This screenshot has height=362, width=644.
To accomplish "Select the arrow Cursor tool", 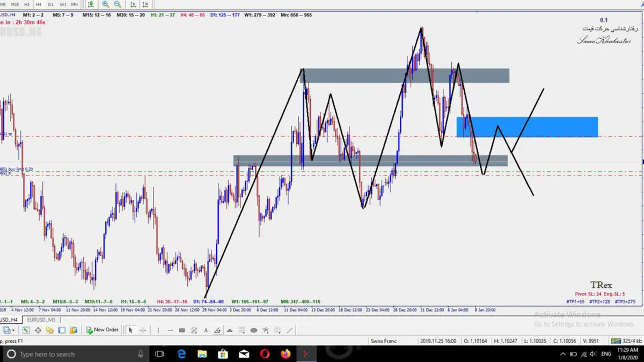I will pos(131,330).
